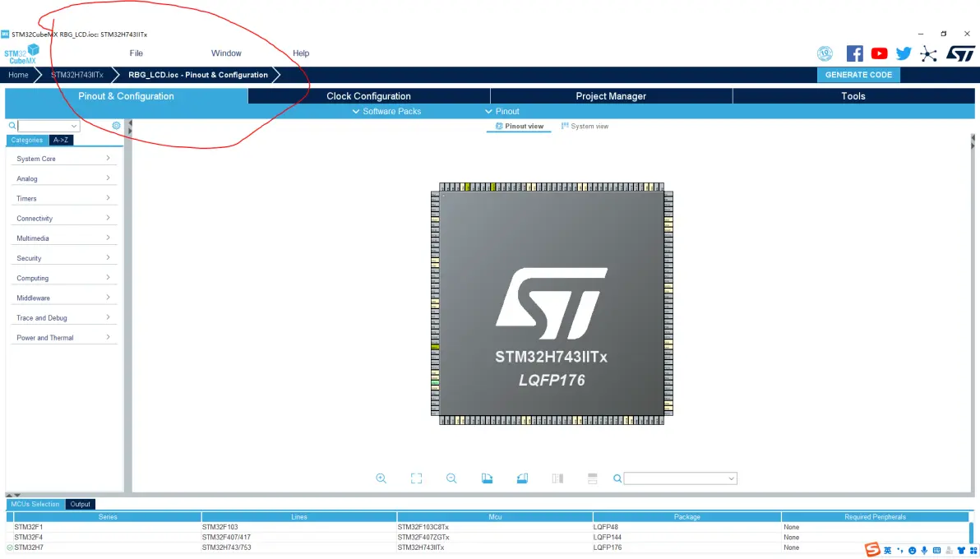Expand the Timers category
980x559 pixels.
[64, 198]
